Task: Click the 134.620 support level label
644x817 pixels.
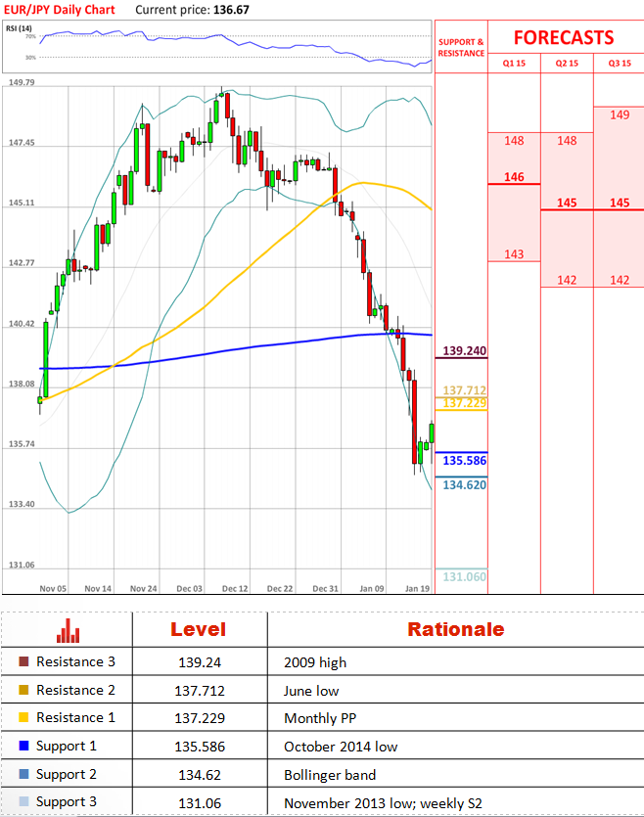Action: point(464,485)
